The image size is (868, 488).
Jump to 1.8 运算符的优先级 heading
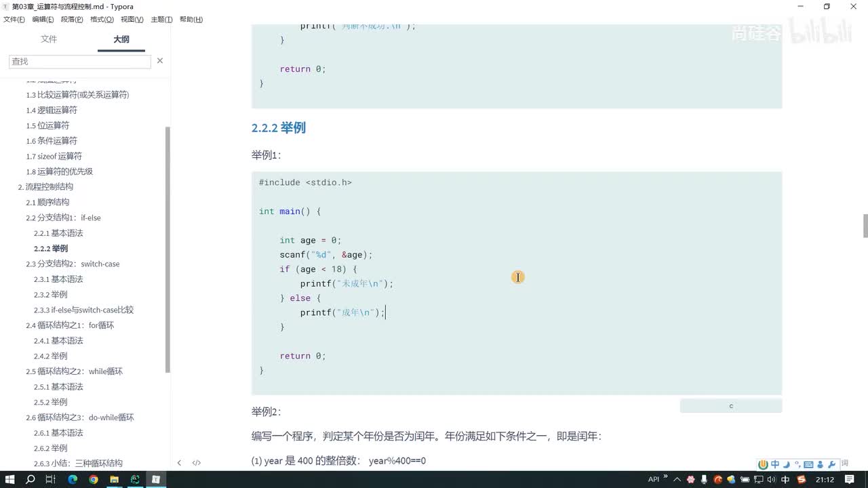point(59,171)
